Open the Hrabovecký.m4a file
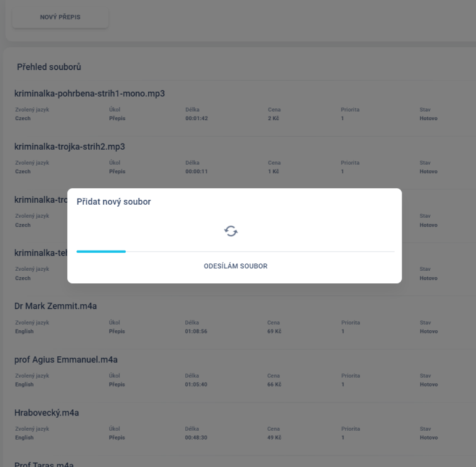 (47, 413)
